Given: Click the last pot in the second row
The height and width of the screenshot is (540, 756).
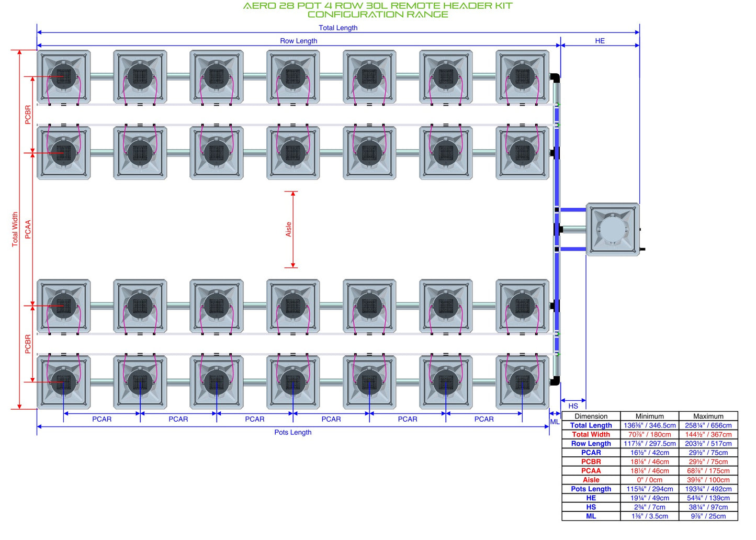Looking at the screenshot, I should [522, 153].
